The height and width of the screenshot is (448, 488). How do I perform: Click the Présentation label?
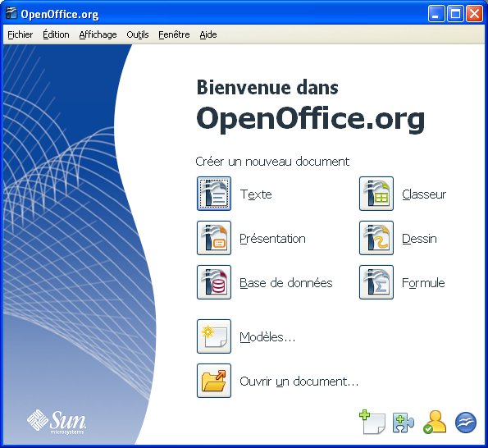272,239
